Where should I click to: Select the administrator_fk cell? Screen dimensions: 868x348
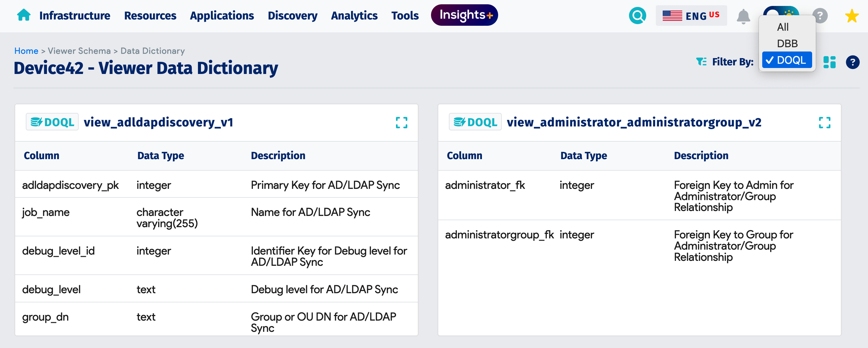[485, 185]
